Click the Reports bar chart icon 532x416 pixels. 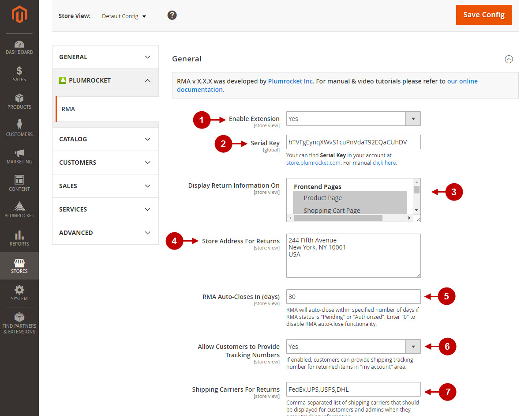pyautogui.click(x=19, y=237)
